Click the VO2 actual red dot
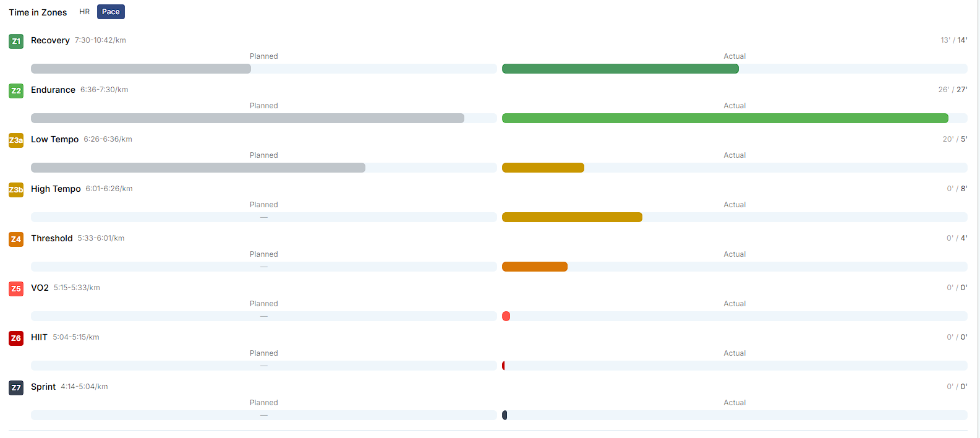Image resolution: width=980 pixels, height=438 pixels. 506,316
